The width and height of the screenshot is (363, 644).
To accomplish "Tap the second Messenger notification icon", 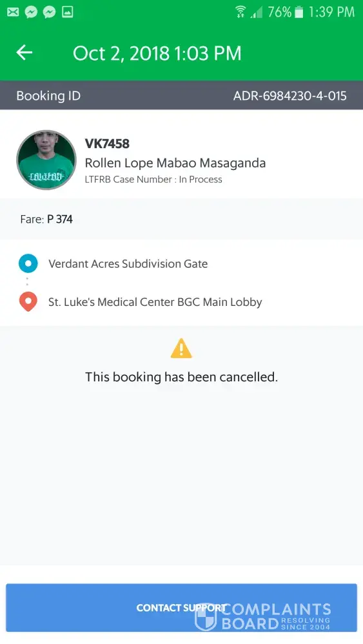I will (x=50, y=12).
